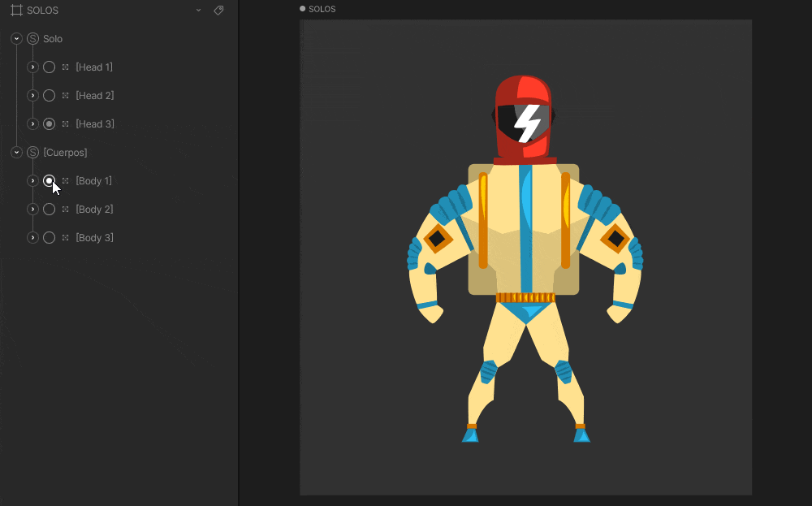Click the target icon beside [Head 2]

tap(65, 95)
